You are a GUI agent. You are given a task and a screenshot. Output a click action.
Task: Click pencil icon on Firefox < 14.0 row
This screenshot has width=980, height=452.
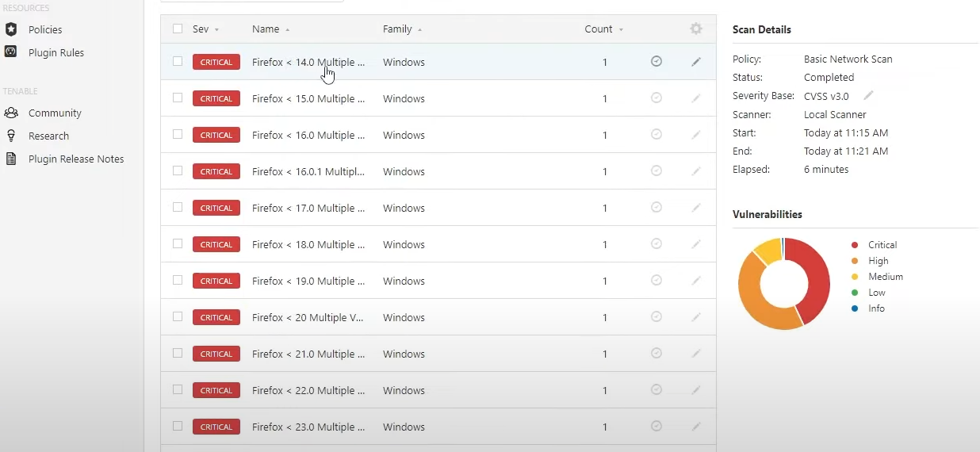tap(696, 62)
